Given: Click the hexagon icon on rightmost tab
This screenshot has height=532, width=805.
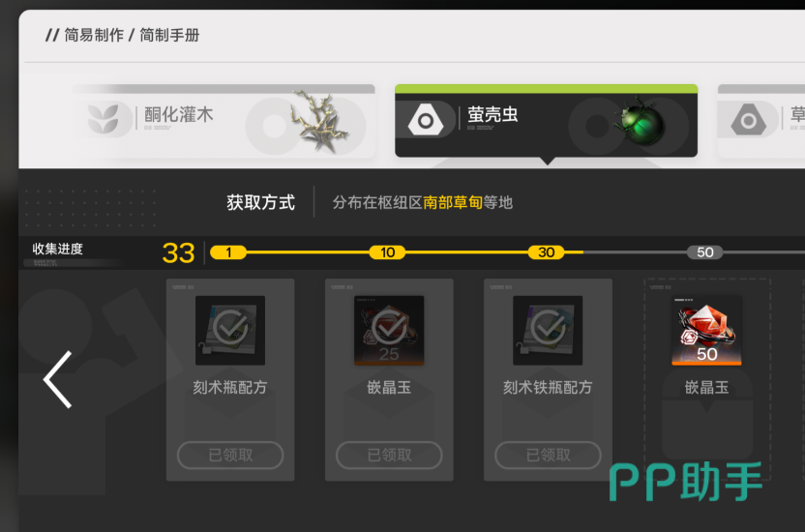Looking at the screenshot, I should click(749, 120).
